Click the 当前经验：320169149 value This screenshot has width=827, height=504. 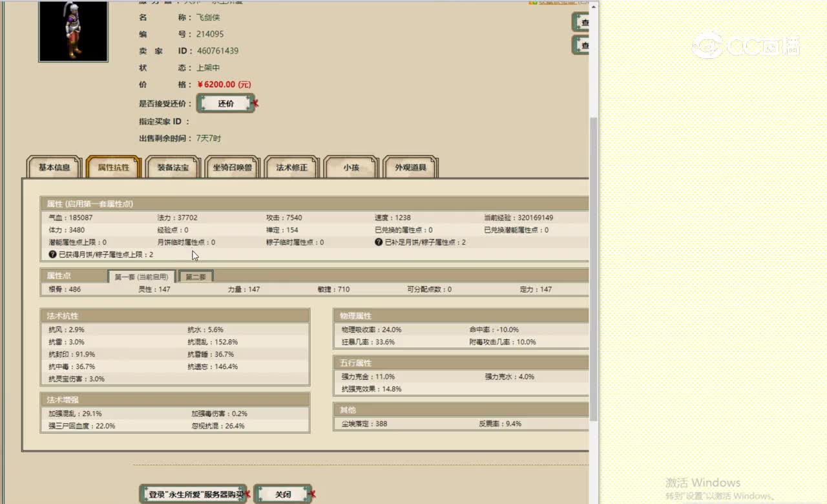tap(519, 218)
